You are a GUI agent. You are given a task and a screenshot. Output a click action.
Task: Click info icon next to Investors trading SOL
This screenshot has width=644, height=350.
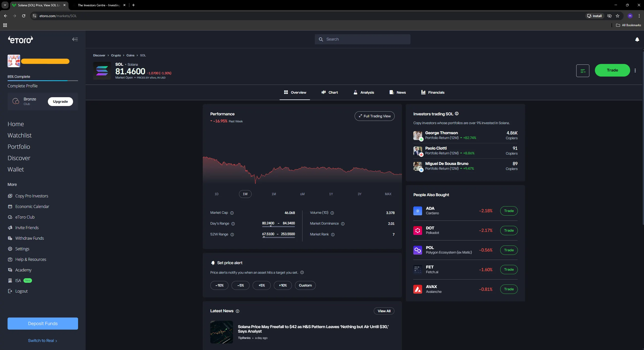(457, 114)
